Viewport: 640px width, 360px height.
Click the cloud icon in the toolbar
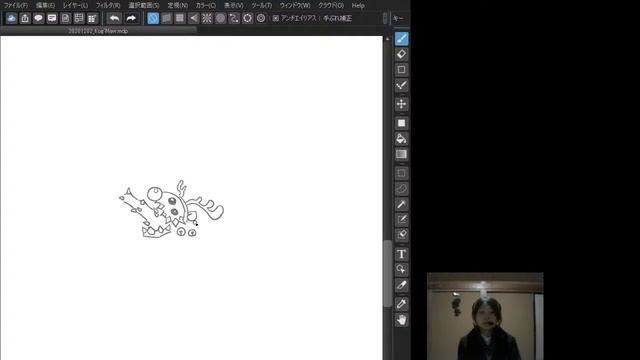click(x=11, y=18)
